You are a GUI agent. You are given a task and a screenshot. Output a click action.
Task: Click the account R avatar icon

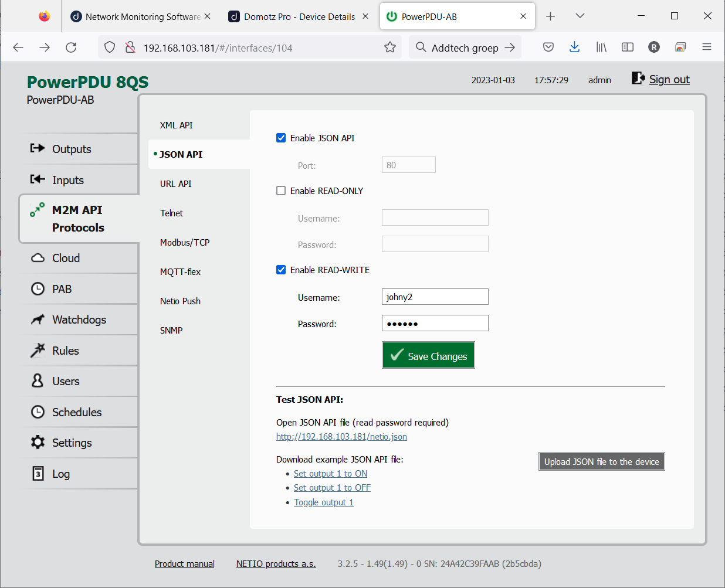654,47
